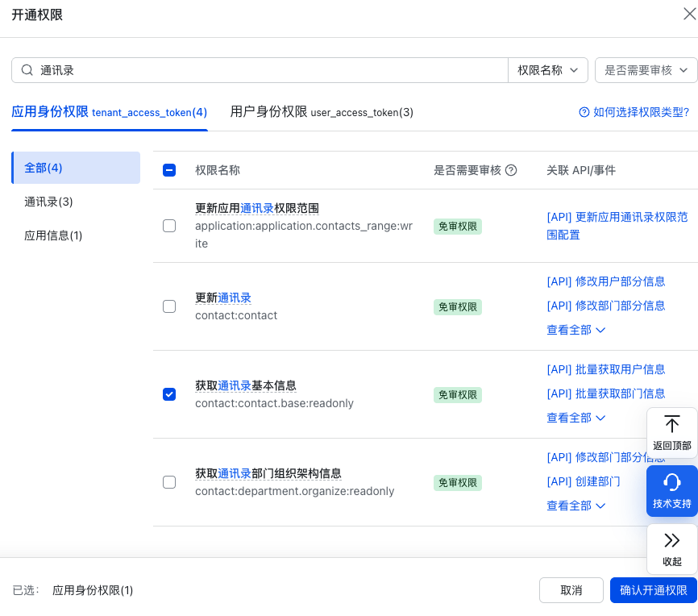Expand 查看全部 under 更新通讯录
The image size is (698, 616).
(x=575, y=330)
